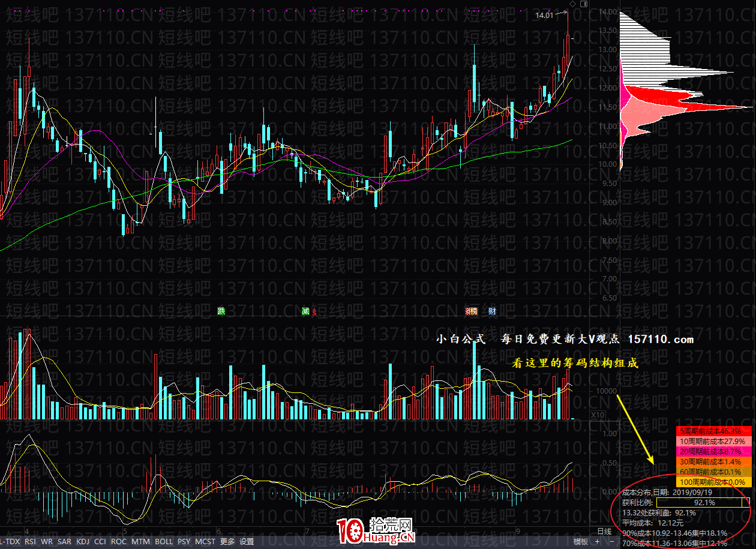Open the 更多 more indicators menu
756x549 pixels.
pyautogui.click(x=227, y=541)
